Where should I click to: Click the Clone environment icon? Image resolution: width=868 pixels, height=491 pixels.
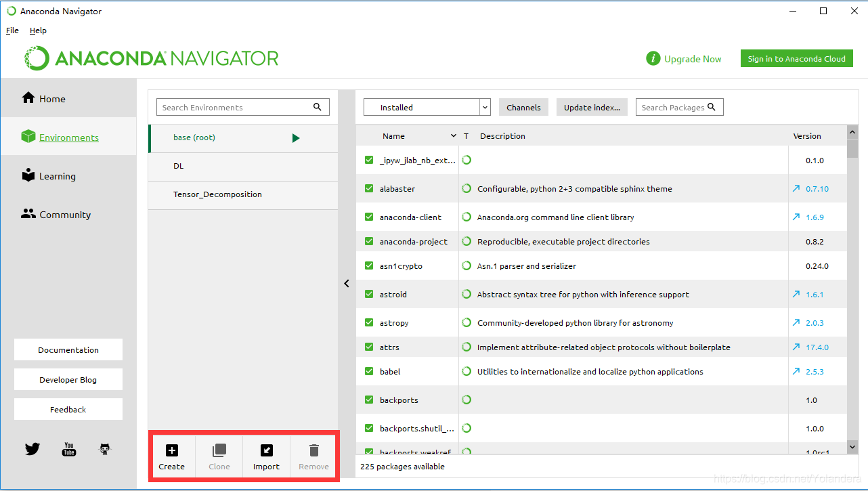coord(219,450)
